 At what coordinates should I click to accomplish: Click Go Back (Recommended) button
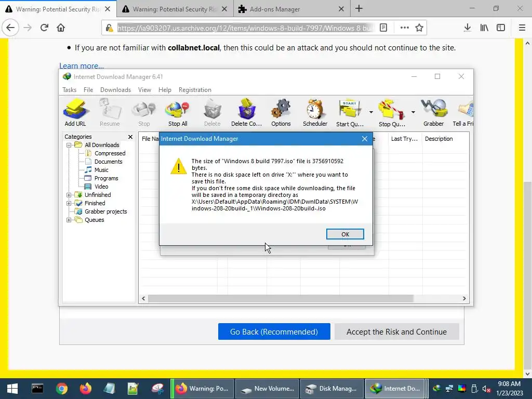pos(274,331)
